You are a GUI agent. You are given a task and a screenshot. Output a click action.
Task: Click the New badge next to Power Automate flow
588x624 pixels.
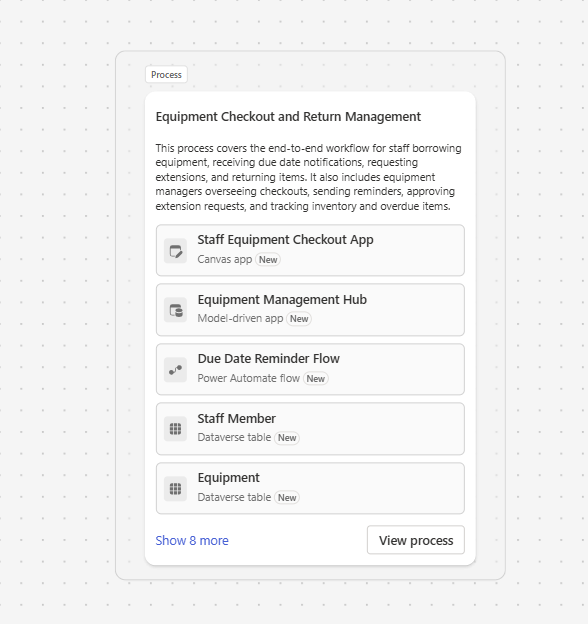click(315, 379)
